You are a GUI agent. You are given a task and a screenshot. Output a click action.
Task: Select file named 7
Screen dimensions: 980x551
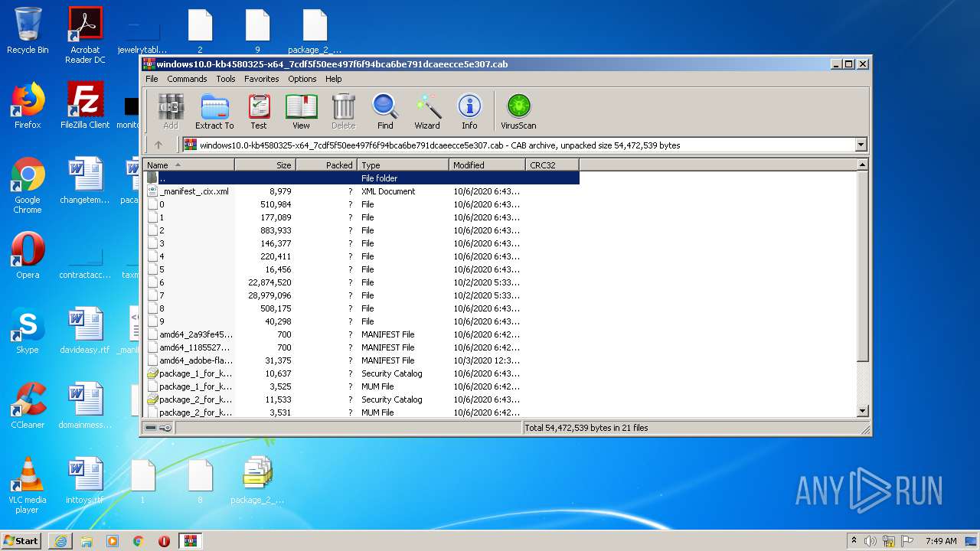point(361,295)
